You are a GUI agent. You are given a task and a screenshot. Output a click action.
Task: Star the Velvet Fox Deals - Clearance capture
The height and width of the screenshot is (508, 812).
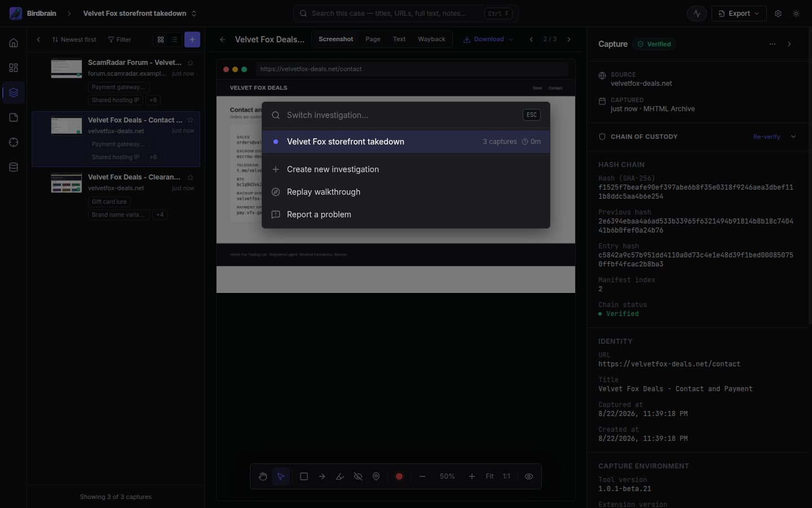tap(190, 177)
